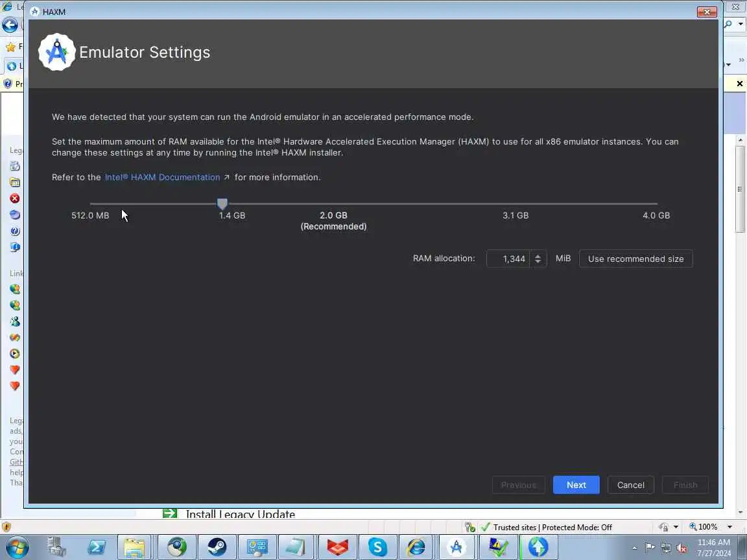Click the Android Studio logo in the header
Viewport: 747px width, 560px height.
[56, 52]
